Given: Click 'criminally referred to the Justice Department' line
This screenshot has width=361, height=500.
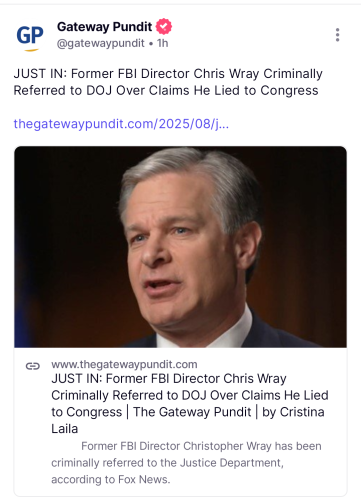Looking at the screenshot, I should [167, 463].
